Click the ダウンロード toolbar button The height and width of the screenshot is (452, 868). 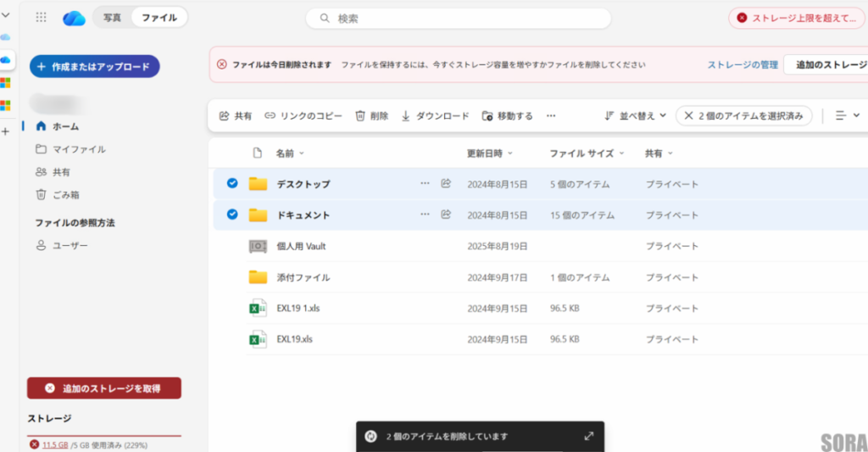(x=435, y=115)
